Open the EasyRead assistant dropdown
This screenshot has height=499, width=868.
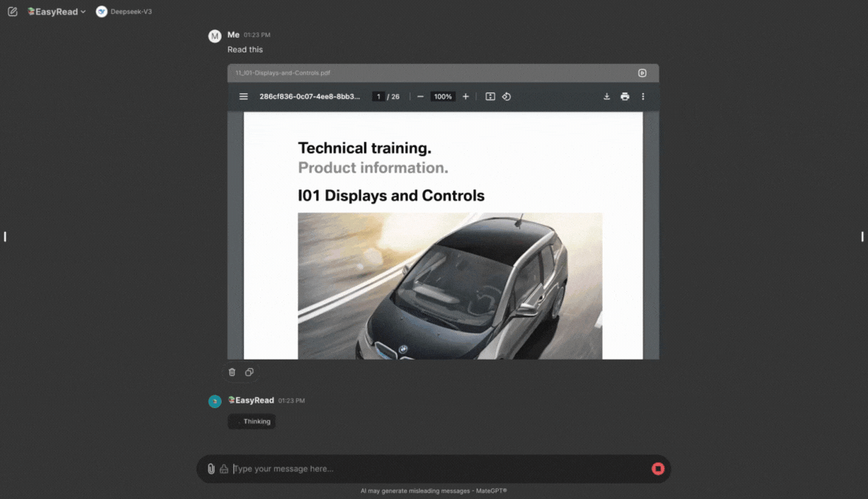tap(56, 12)
